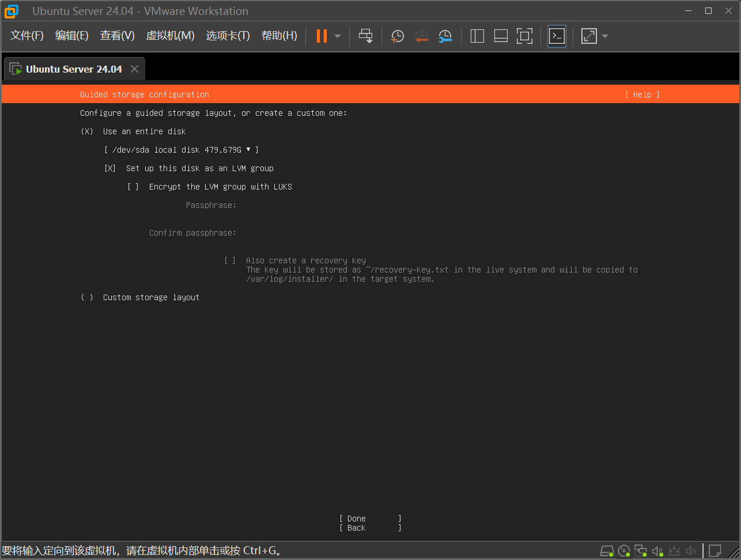Click the network adapter status icon
Screen dimensions: 741x560
(x=641, y=551)
